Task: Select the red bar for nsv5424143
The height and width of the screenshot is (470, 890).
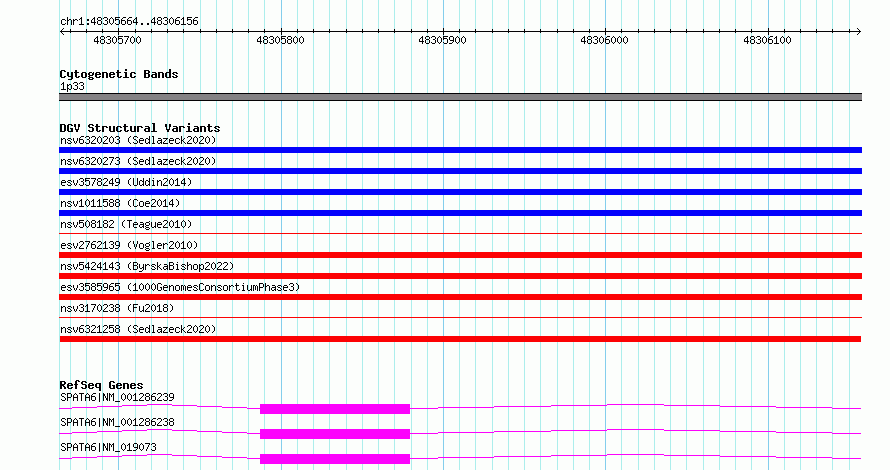Action: coord(460,276)
